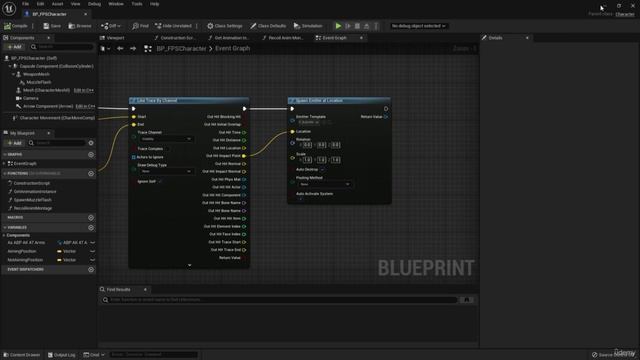Toggle Hide Unrelated nodes
The image size is (640, 360).
[x=173, y=26]
